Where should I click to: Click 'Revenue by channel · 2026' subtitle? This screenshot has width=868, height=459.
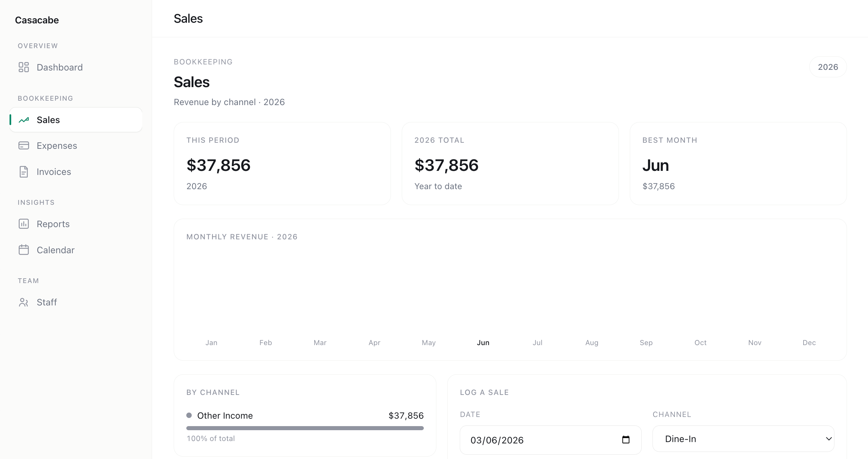pyautogui.click(x=229, y=102)
